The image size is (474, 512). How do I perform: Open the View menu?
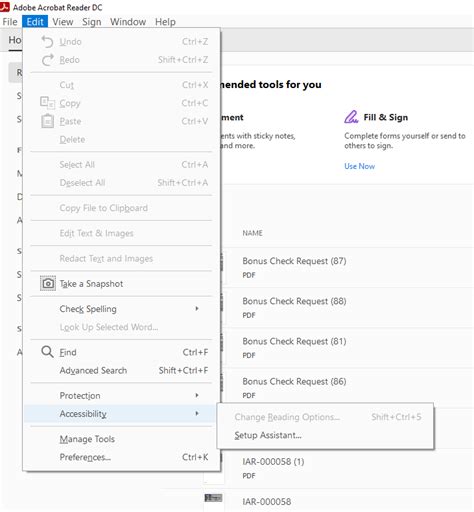coord(63,22)
